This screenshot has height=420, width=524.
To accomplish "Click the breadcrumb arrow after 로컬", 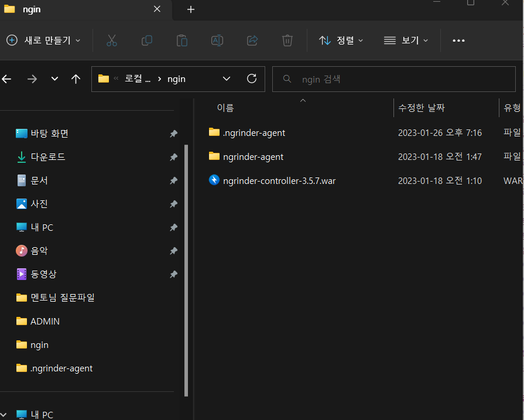I will pyautogui.click(x=159, y=79).
